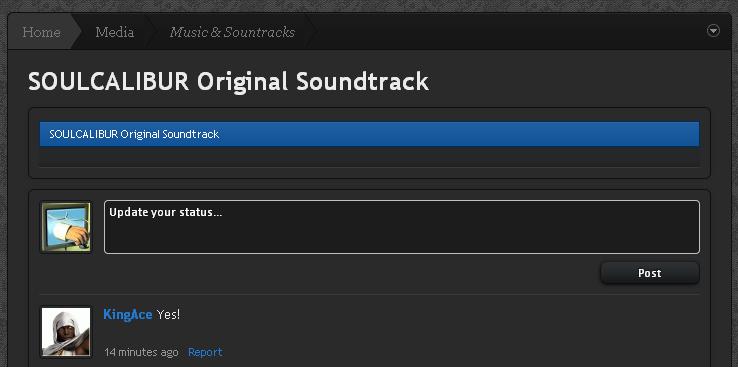Click the blank breadcrumb bar area after Music & Sountracks
This screenshot has width=738, height=367.
[x=508, y=32]
